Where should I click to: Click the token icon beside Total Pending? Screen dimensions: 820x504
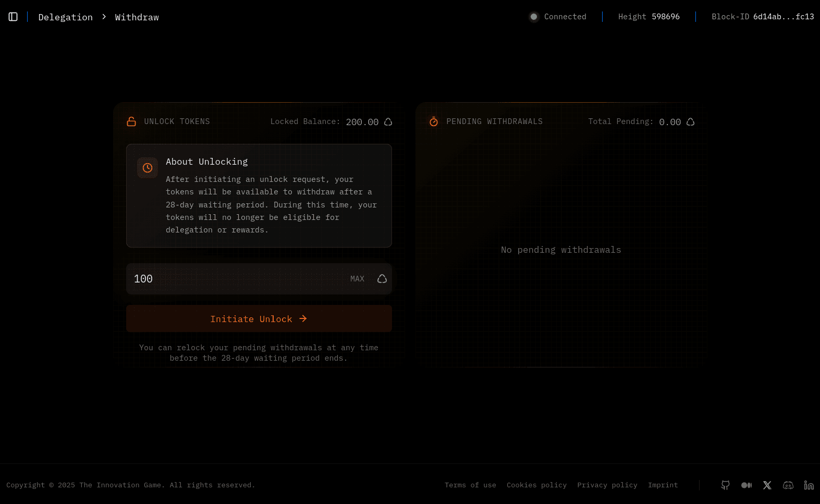pyautogui.click(x=690, y=122)
